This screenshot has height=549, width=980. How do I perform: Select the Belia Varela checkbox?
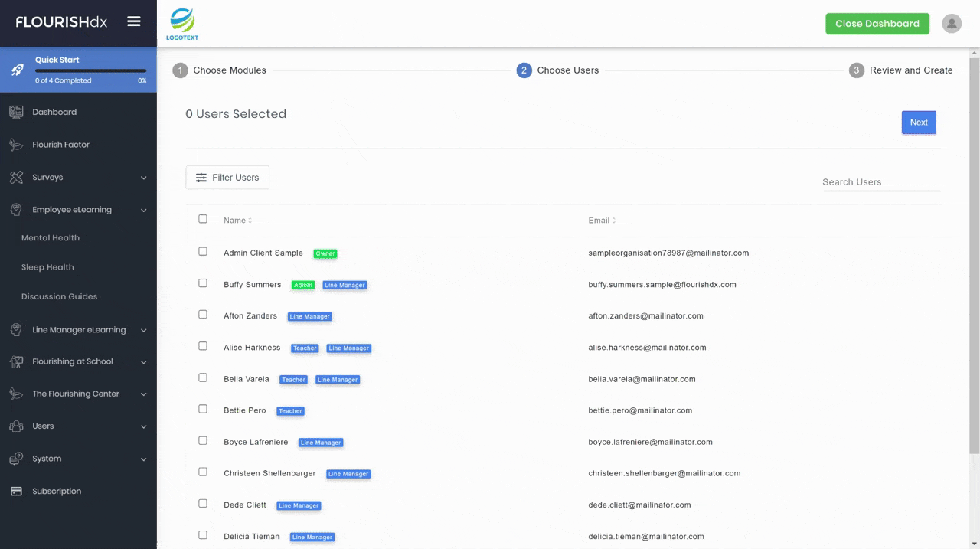(x=203, y=377)
